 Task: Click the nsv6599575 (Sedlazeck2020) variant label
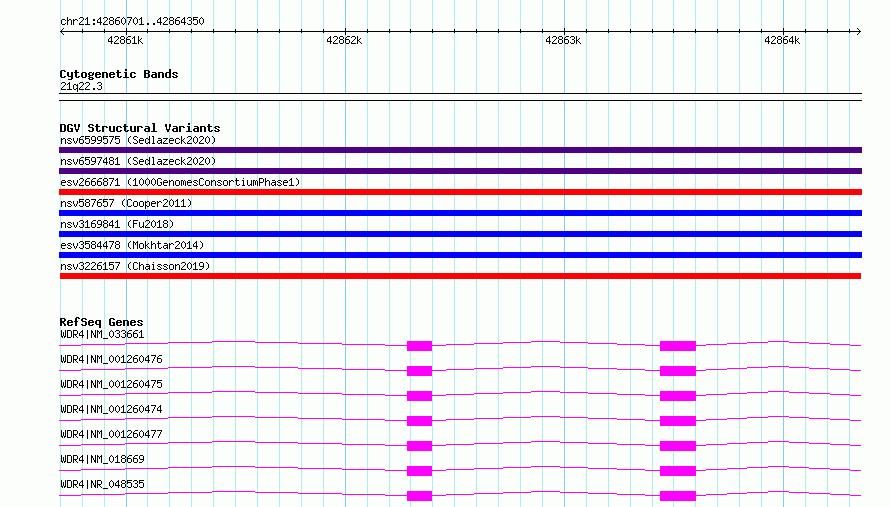coord(138,140)
